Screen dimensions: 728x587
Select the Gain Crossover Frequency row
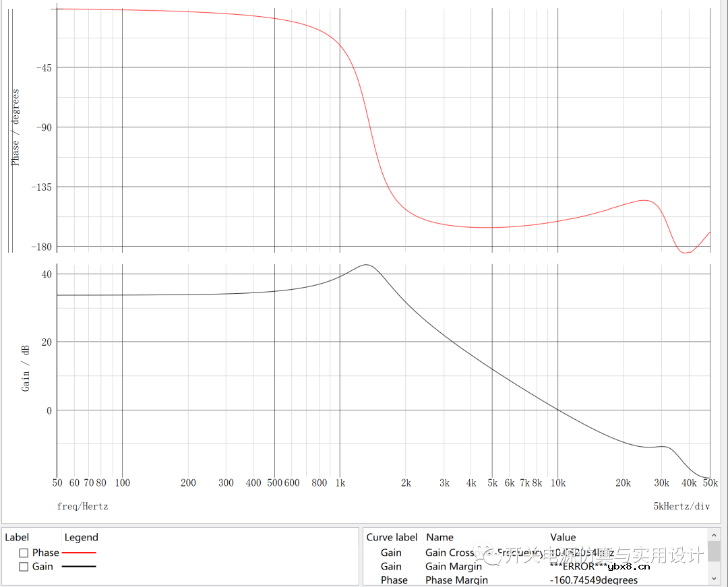pos(450,553)
